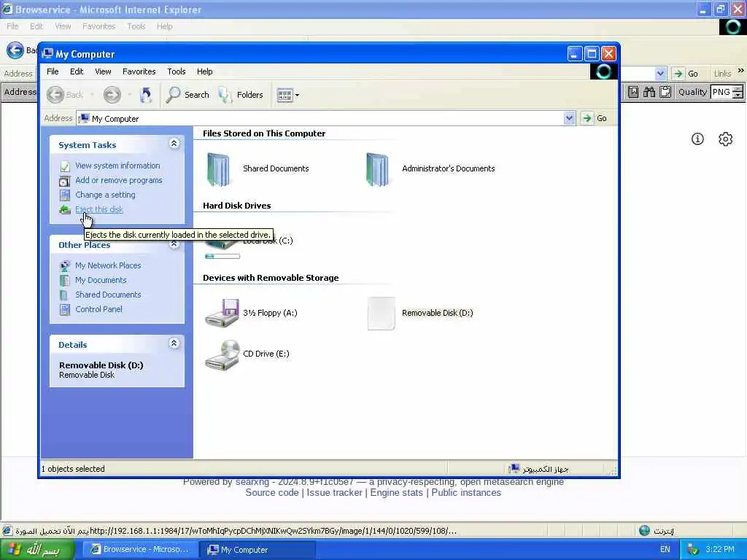
Task: Open the Views dropdown in the toolbar
Action: (287, 95)
